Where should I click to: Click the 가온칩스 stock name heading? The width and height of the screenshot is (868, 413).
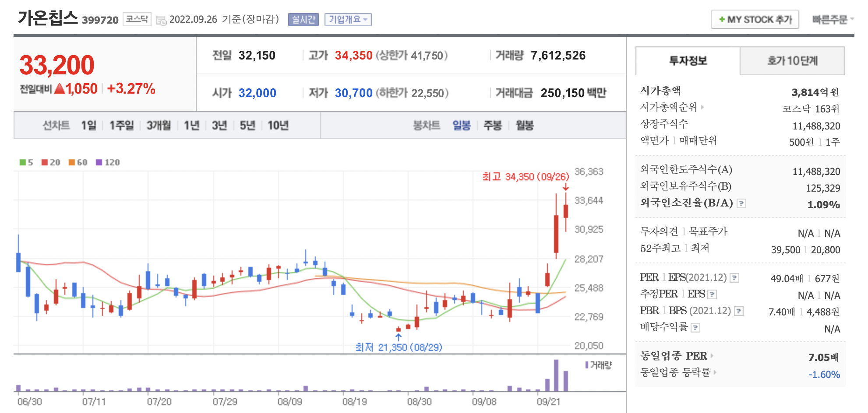(48, 18)
